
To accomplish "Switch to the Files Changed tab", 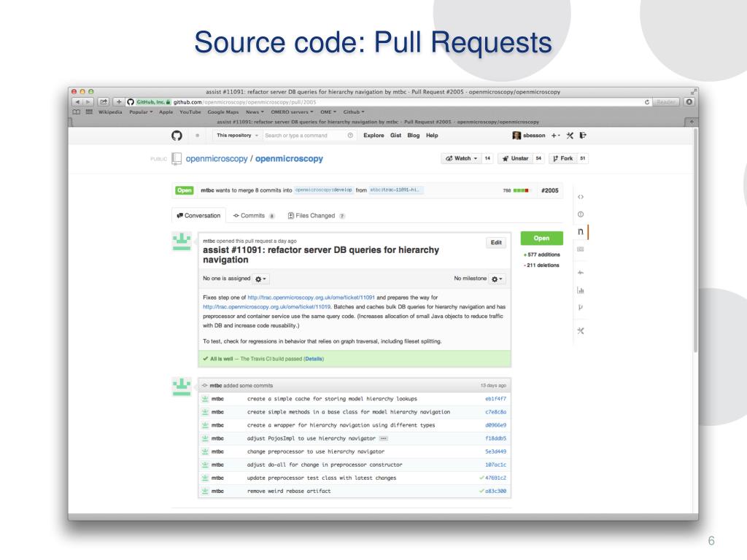I will click(x=317, y=216).
